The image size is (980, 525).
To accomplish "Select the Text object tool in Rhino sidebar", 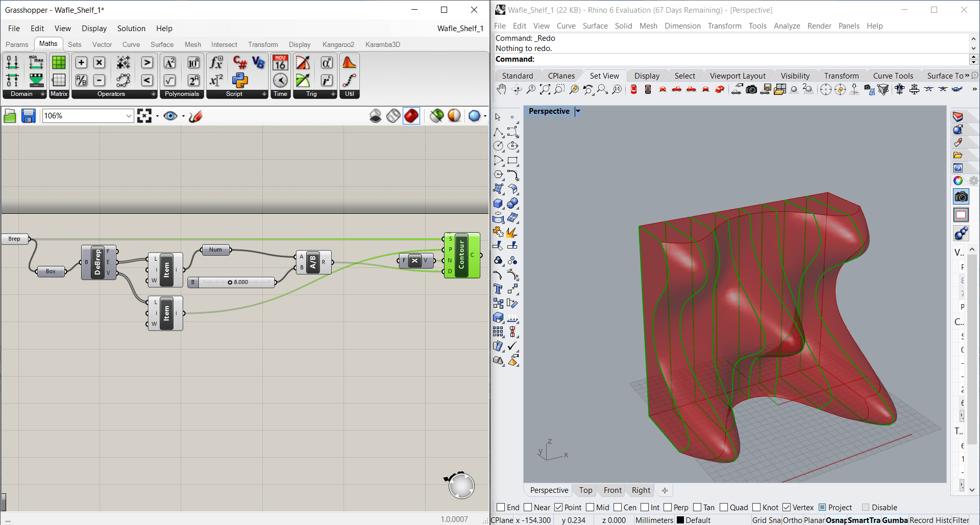I will 498,289.
